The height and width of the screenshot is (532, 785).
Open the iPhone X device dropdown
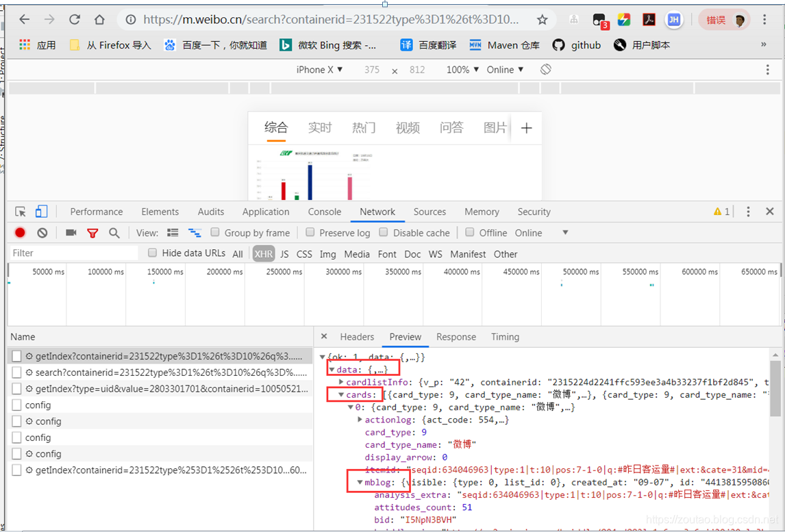tap(319, 70)
